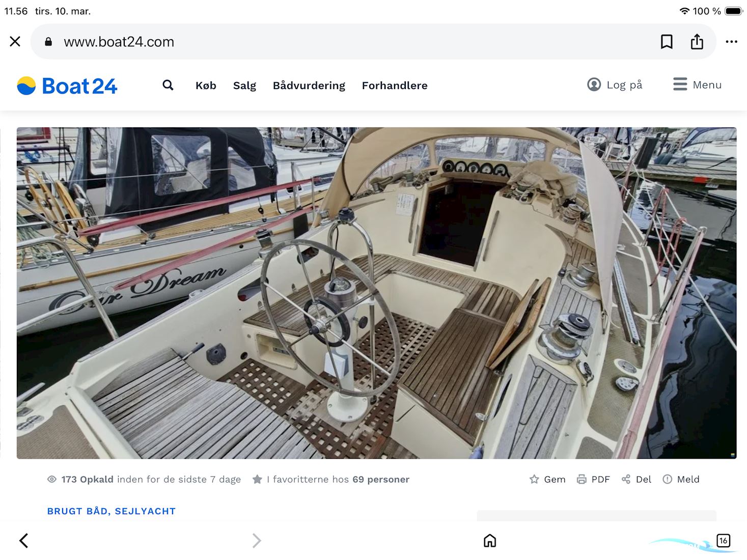Go to the Boat24 logo homepage
Screen dimensions: 747x560
click(67, 86)
